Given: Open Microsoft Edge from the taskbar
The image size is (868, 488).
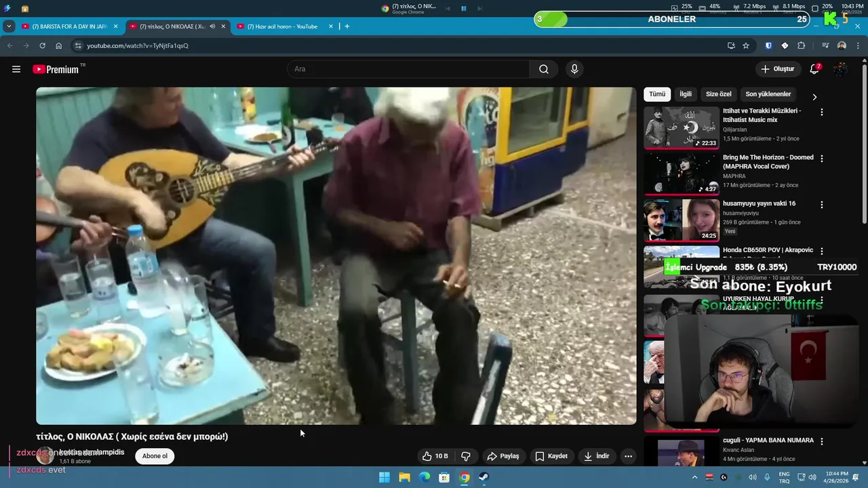Looking at the screenshot, I should coord(425,477).
